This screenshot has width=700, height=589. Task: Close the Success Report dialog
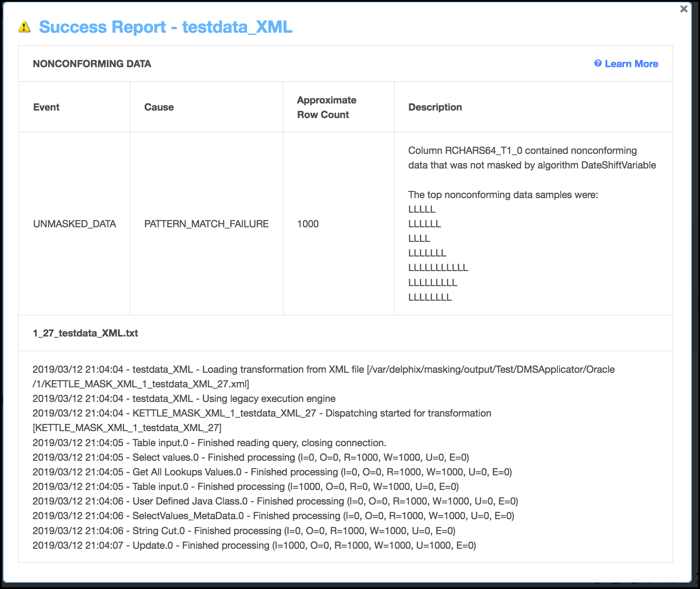[684, 9]
